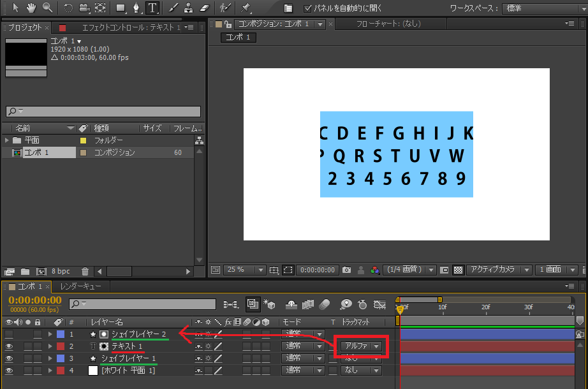Select the Roto Brush tool
Screen dimensions: 588x389
click(225, 8)
